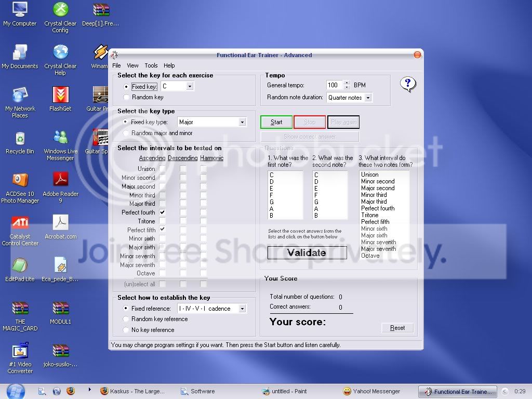Image resolution: width=532 pixels, height=399 pixels.
Task: Check harmonic Major third checkbox
Action: pyautogui.click(x=203, y=203)
